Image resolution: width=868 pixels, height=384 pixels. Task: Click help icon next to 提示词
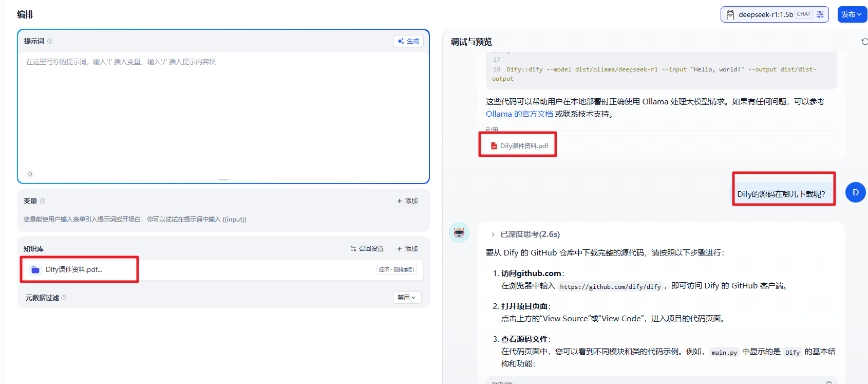click(50, 41)
